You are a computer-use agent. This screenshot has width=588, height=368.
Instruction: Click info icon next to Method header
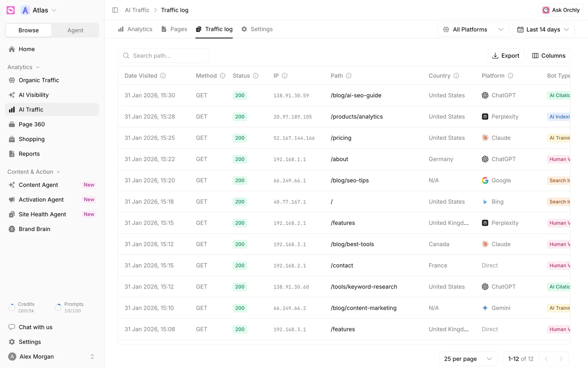[223, 76]
